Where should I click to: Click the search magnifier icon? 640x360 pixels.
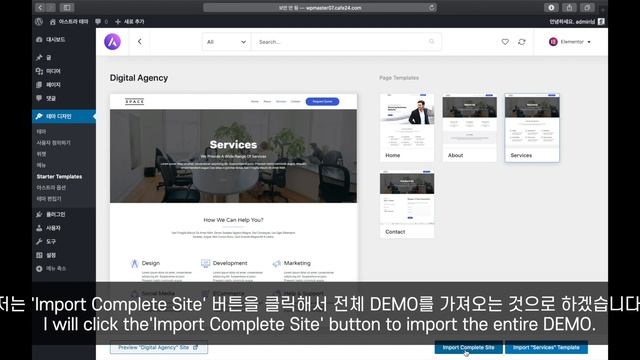[431, 42]
